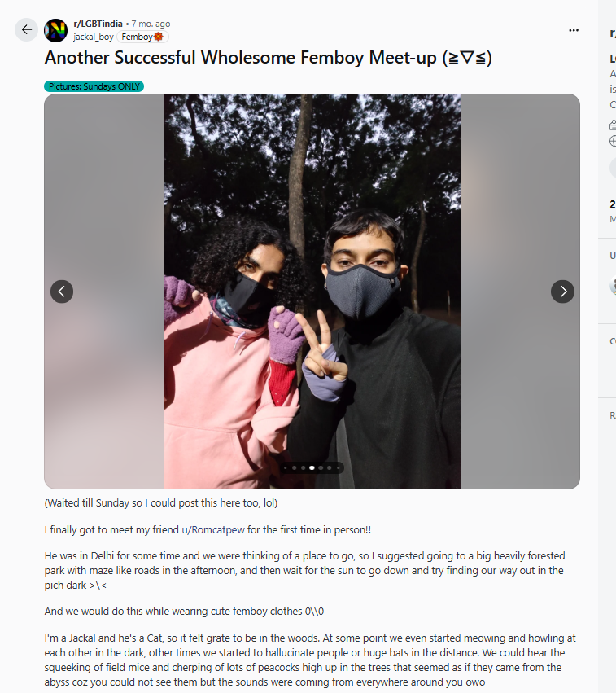Open the u/Romcatpew profile link
616x693 pixels.
pos(213,529)
